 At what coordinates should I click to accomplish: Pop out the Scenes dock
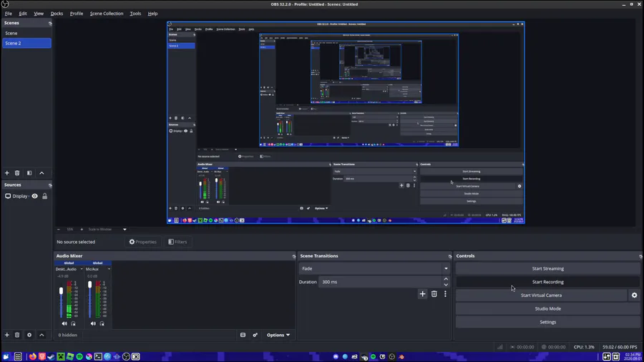tap(50, 24)
